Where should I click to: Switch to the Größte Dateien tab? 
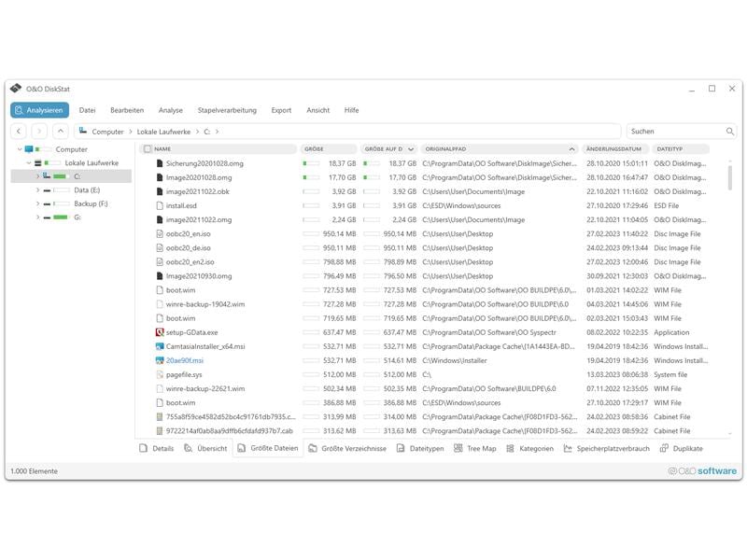(x=268, y=448)
